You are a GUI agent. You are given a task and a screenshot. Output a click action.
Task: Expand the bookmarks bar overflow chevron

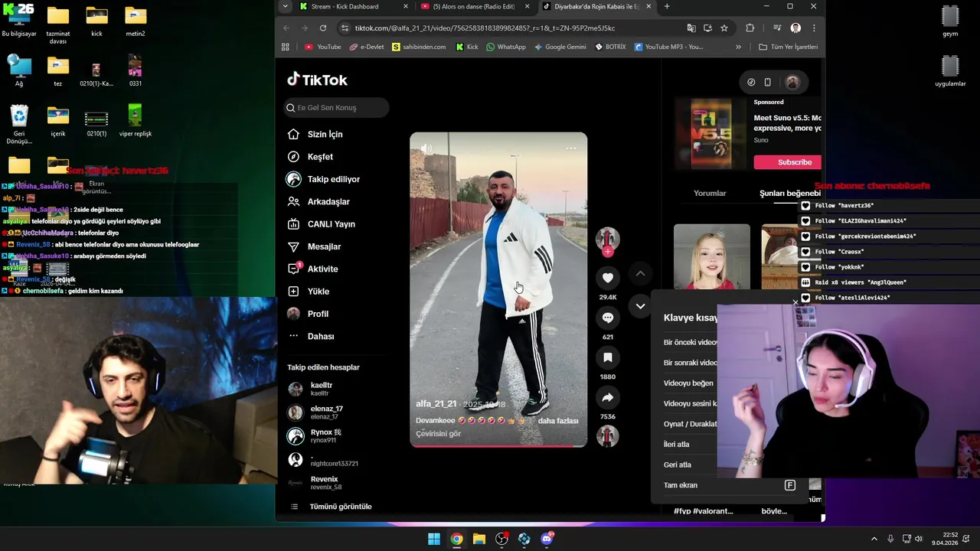pos(738,47)
